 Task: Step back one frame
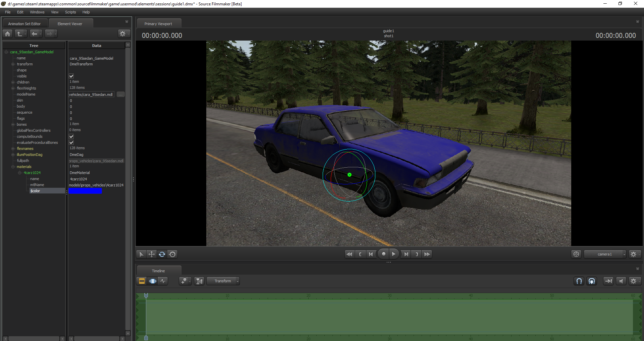(371, 254)
